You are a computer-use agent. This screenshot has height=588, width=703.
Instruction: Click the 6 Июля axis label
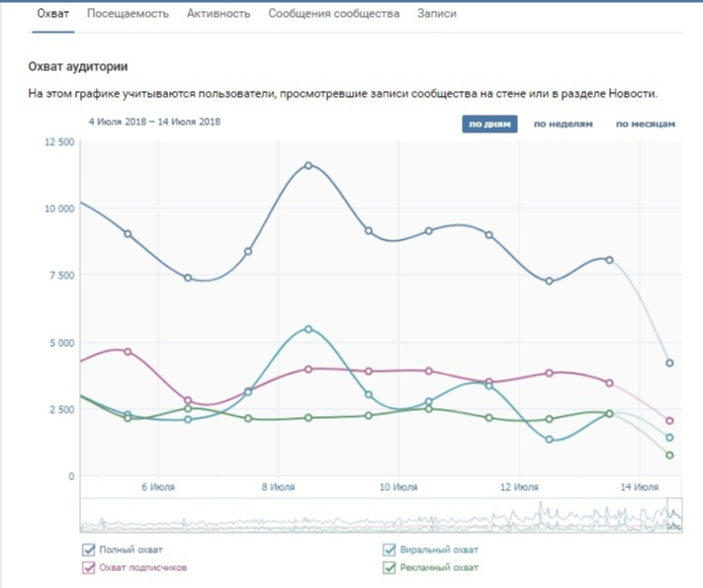click(158, 487)
